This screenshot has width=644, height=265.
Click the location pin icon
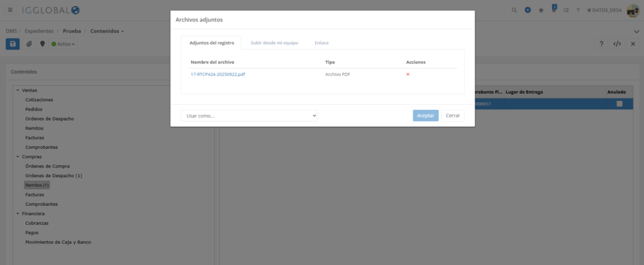[42, 44]
